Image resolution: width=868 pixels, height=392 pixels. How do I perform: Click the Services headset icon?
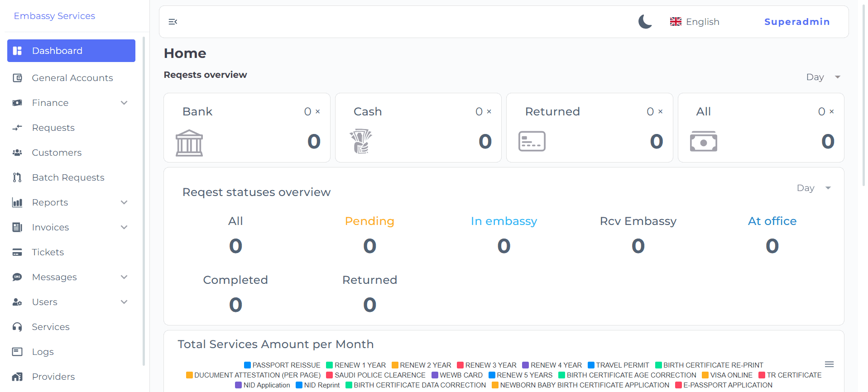pos(17,327)
